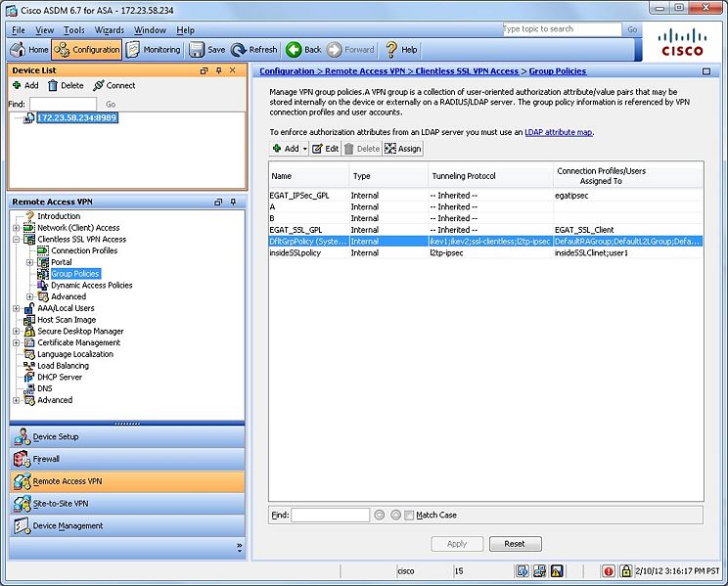The height and width of the screenshot is (586, 728).
Task: Collapse Clientless SSL VPN Access node
Action: (17, 240)
